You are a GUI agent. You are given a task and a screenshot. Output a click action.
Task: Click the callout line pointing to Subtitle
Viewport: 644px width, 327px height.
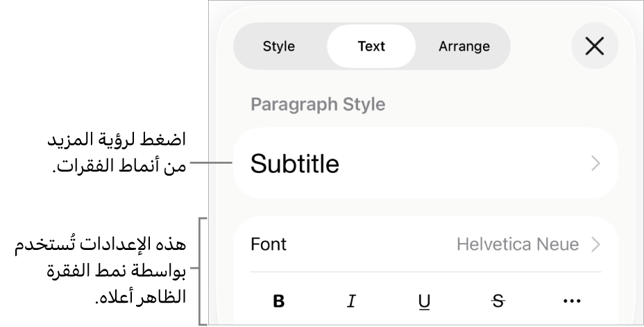point(211,164)
